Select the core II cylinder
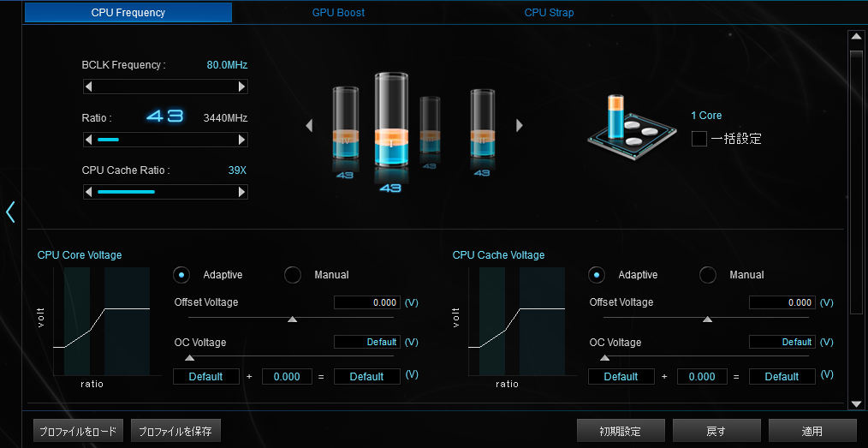 pyautogui.click(x=482, y=125)
